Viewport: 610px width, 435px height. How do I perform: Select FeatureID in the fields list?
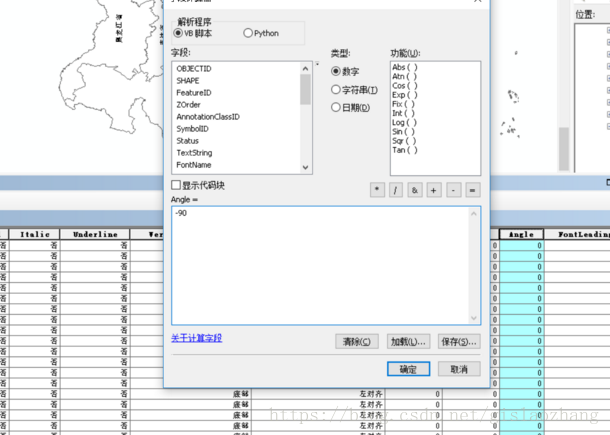[x=194, y=93]
